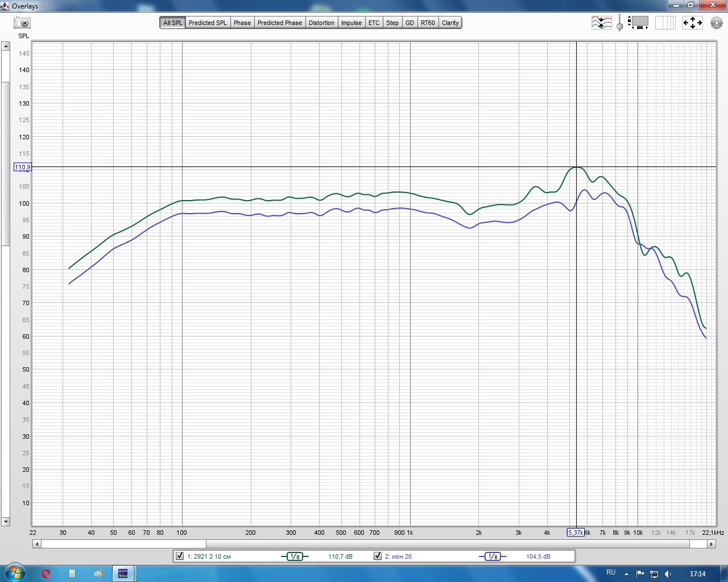The image size is (728, 582).
Task: Select the RT60 graph tab
Action: pyautogui.click(x=428, y=23)
